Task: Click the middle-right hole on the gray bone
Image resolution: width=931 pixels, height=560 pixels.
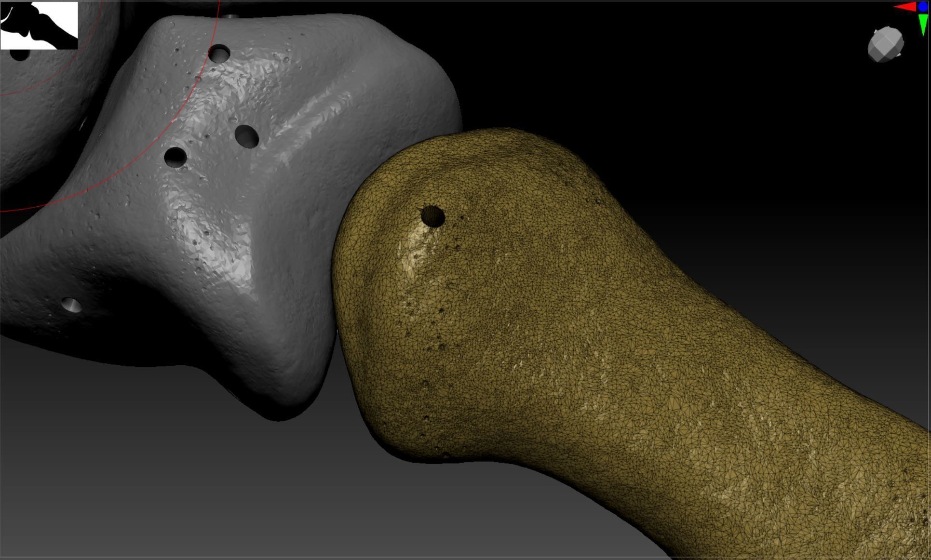Action: pyautogui.click(x=247, y=136)
